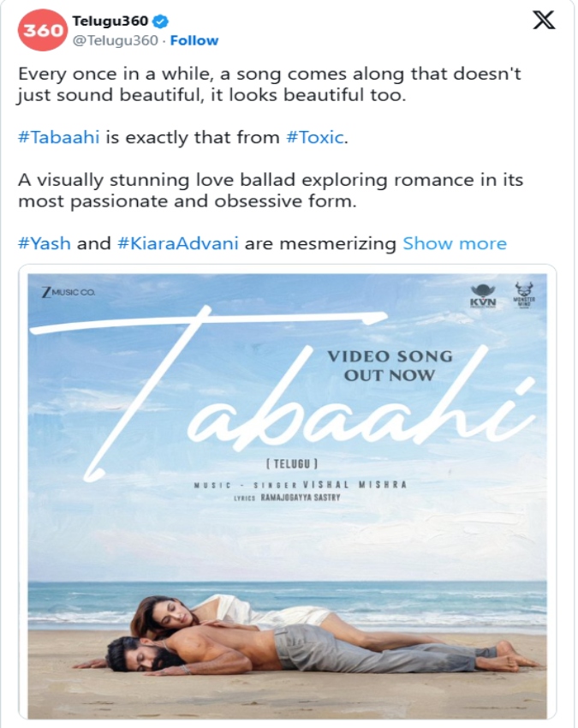Open the #Toxic hashtag
The height and width of the screenshot is (728, 578).
[x=316, y=137]
